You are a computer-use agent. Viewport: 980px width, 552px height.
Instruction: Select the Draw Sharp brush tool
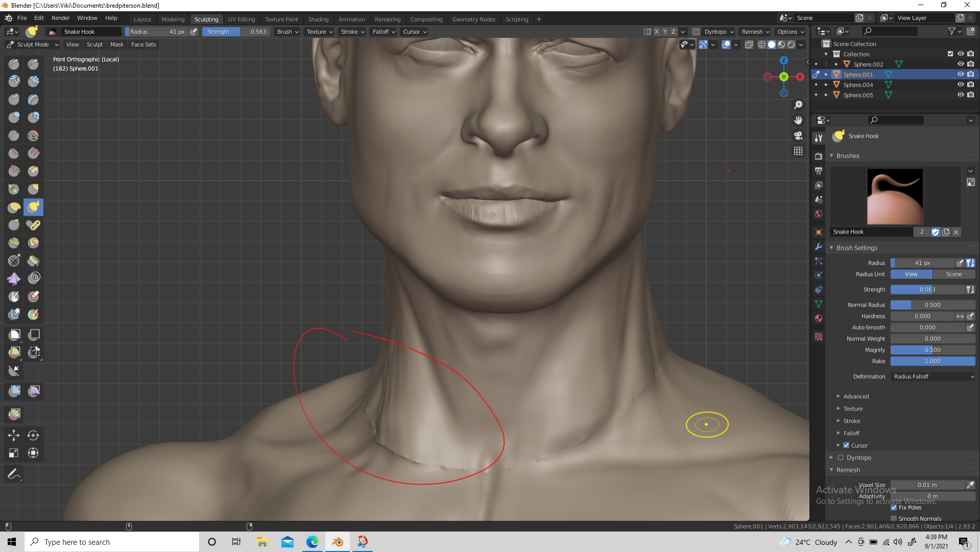(33, 64)
